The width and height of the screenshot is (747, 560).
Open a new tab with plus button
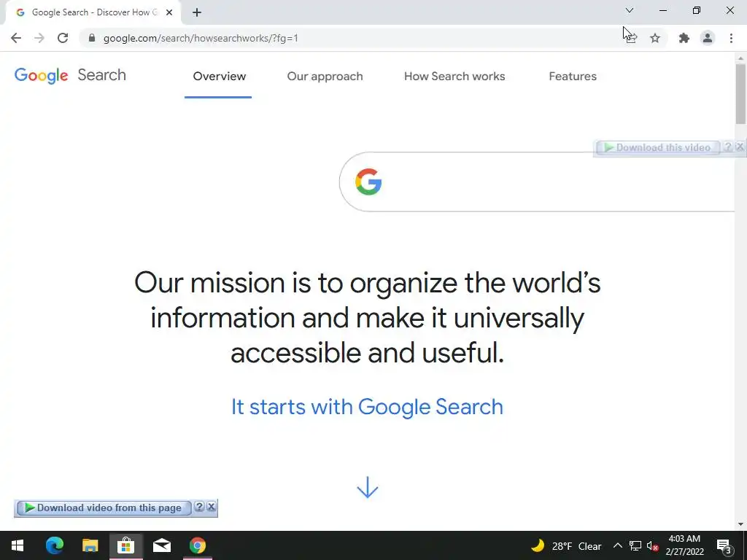point(197,12)
